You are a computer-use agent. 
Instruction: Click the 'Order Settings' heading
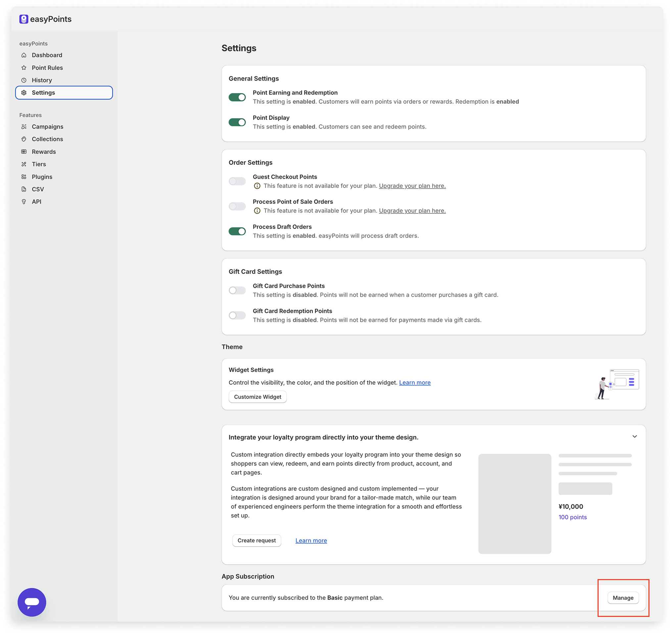pos(250,162)
